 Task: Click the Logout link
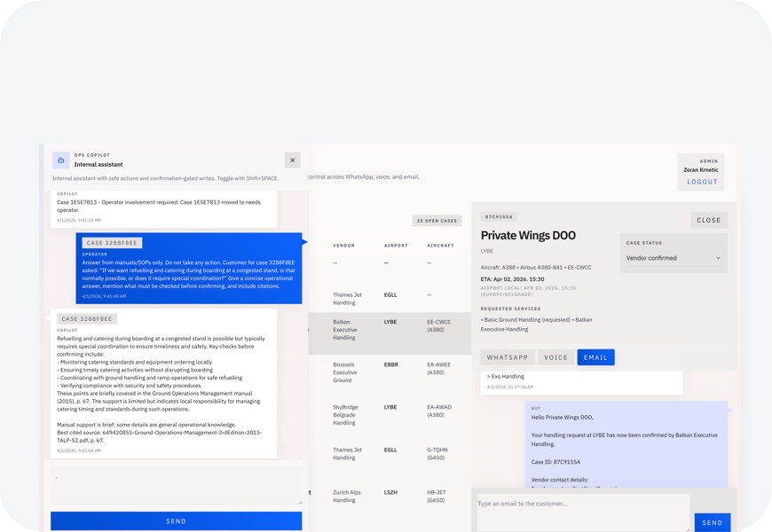(702, 182)
